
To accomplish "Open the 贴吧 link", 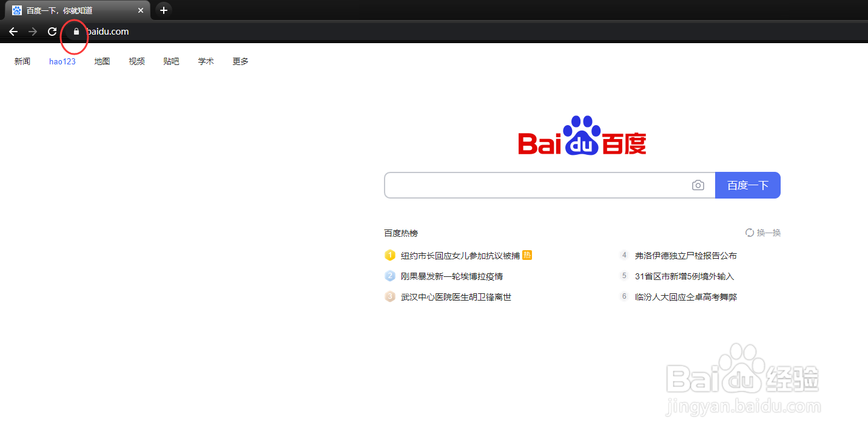I will (171, 61).
